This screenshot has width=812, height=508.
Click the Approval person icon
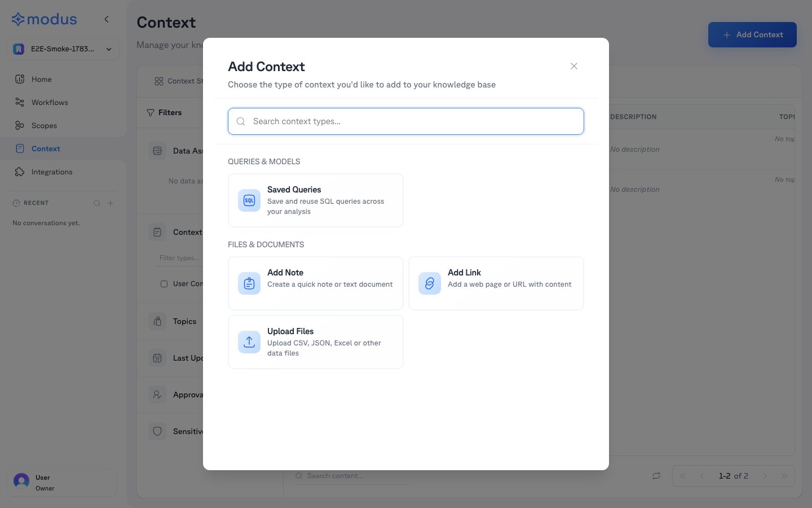tap(157, 395)
